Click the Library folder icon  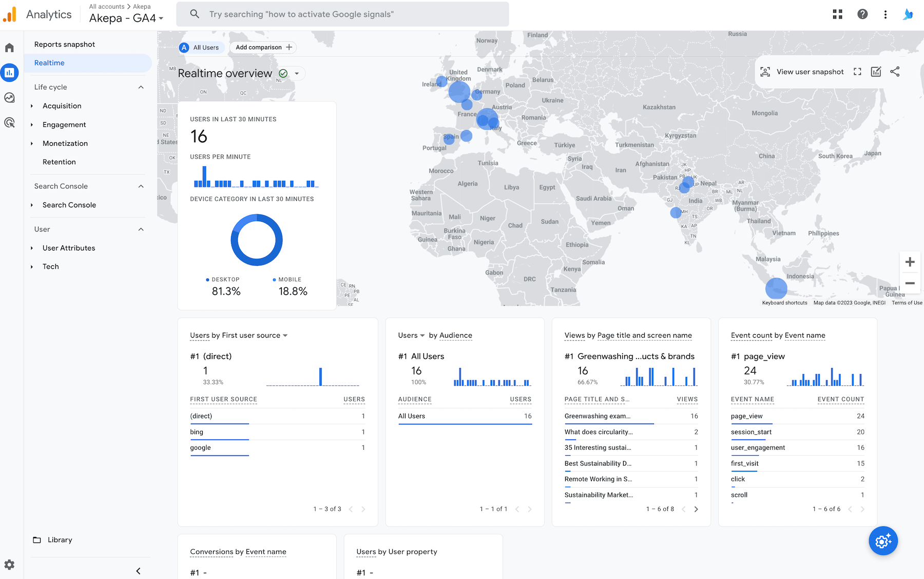(37, 540)
